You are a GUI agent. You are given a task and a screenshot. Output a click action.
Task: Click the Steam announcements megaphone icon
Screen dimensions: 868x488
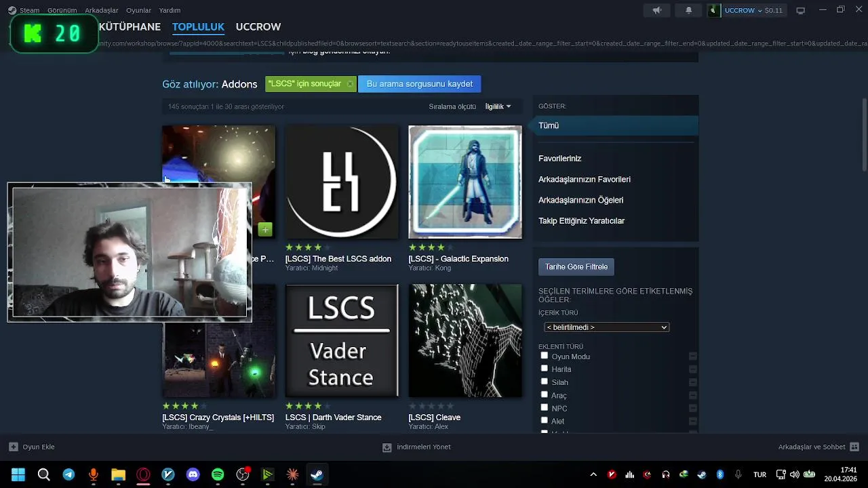coord(656,10)
